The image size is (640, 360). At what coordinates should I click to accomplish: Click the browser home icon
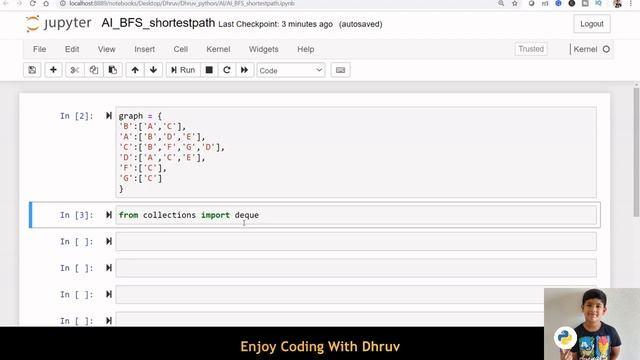coord(46,3)
